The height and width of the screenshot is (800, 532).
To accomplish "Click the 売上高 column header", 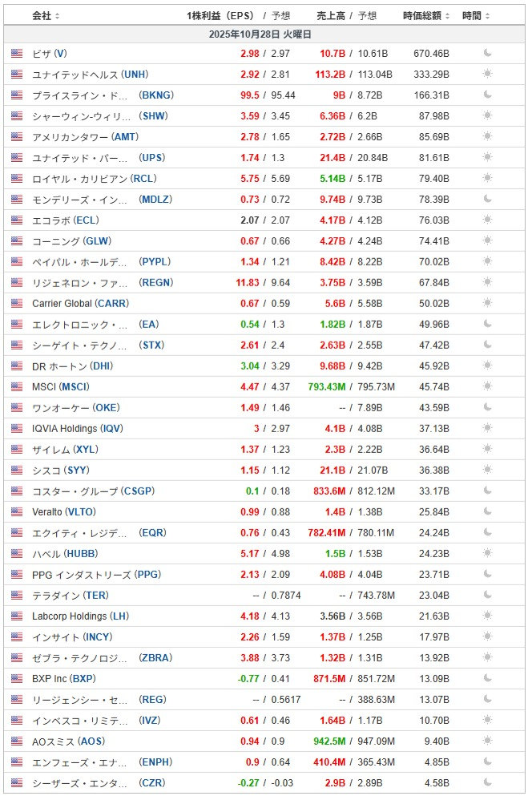I will (332, 16).
